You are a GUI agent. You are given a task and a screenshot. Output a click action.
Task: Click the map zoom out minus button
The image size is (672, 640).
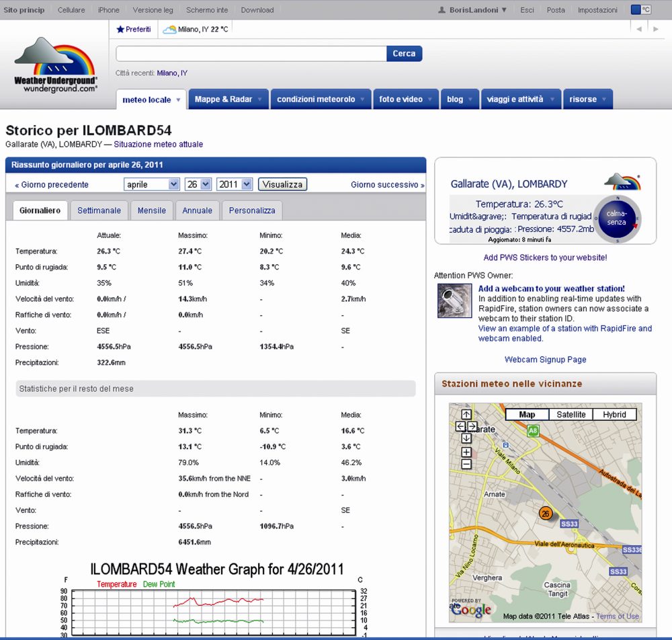pos(466,464)
